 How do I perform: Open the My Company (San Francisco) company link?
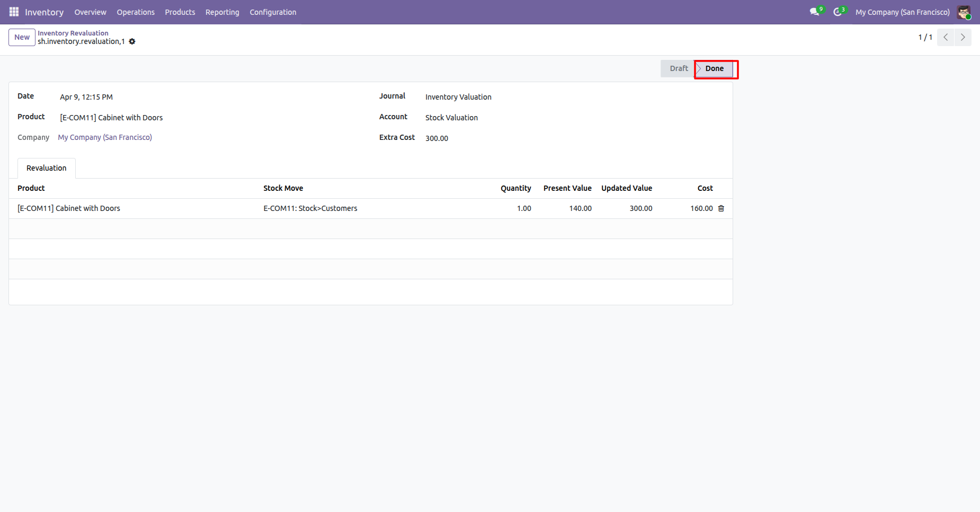pos(105,137)
